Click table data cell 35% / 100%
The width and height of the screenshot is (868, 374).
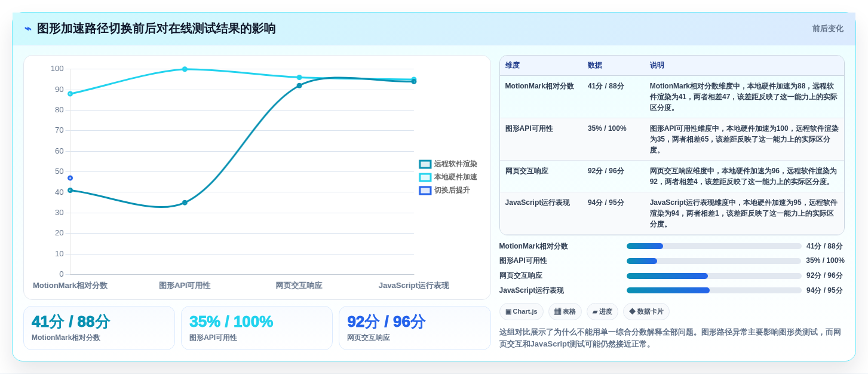coord(607,128)
